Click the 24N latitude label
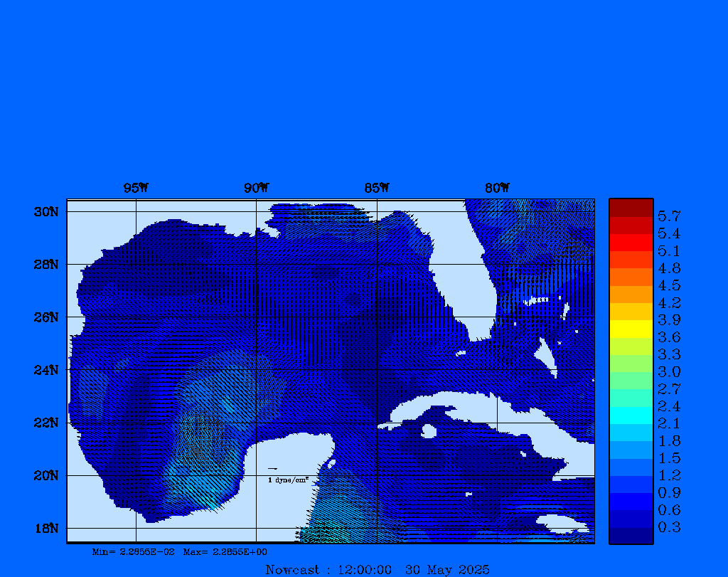Screen dimensions: 728x577 point(45,370)
